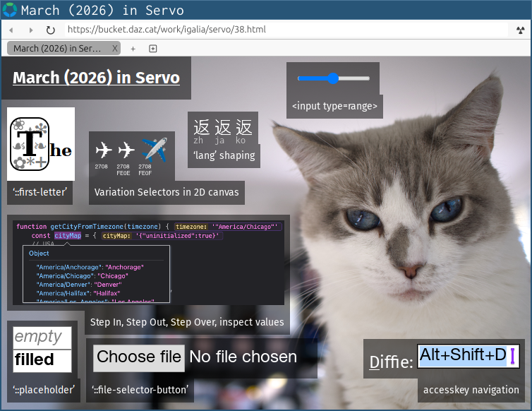Click the Object tooltip header in debugger popup
The height and width of the screenshot is (411, 532).
(x=40, y=253)
